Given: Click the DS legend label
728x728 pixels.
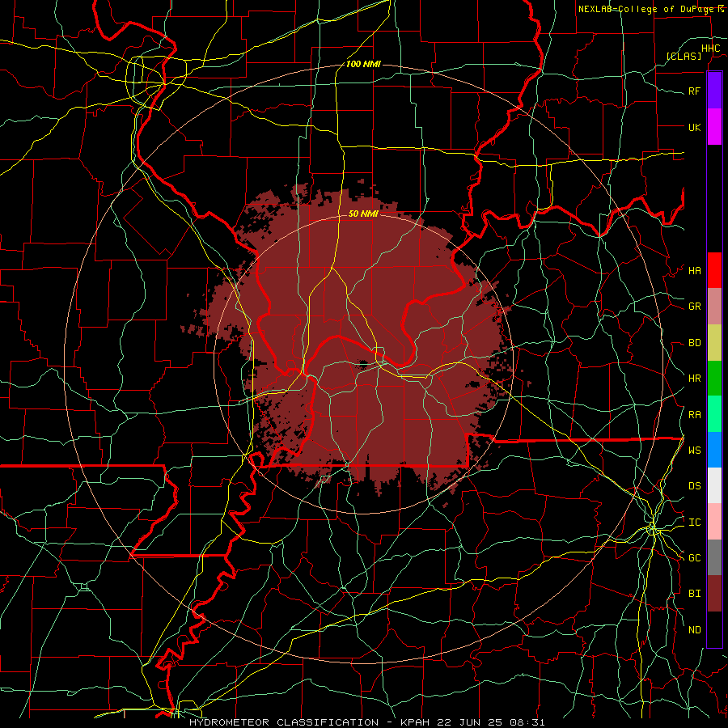Looking at the screenshot, I should click(x=694, y=486).
